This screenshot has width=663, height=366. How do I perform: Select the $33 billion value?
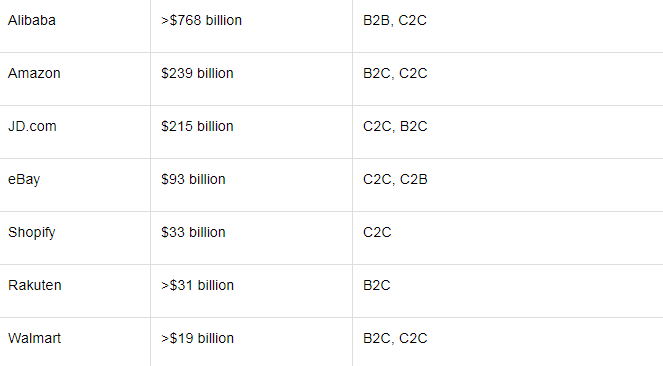click(193, 232)
